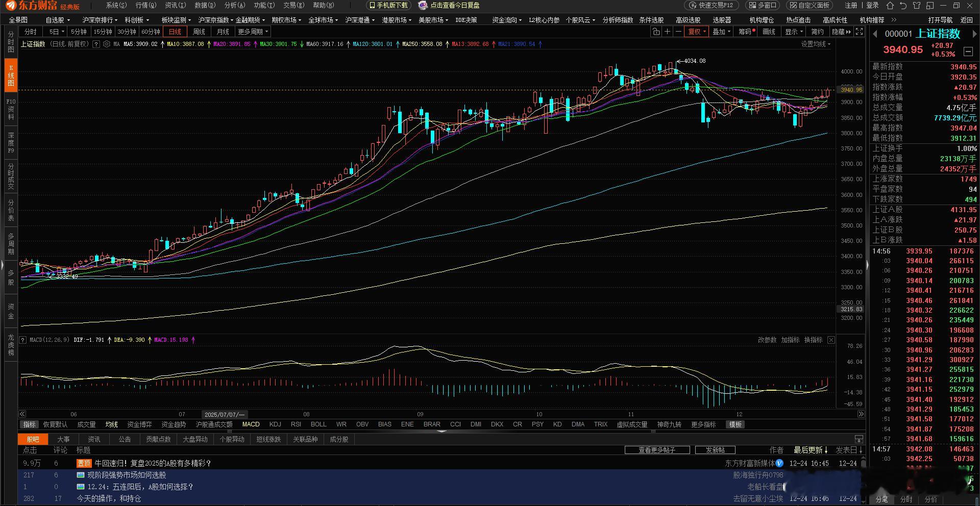Expand the 自选股 menu dropdown
The image size is (980, 506).
(58, 20)
